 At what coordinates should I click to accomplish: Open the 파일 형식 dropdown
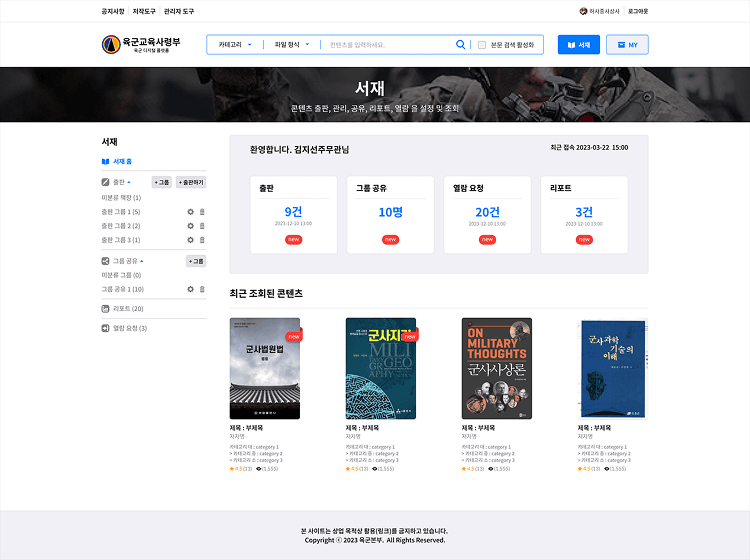292,45
